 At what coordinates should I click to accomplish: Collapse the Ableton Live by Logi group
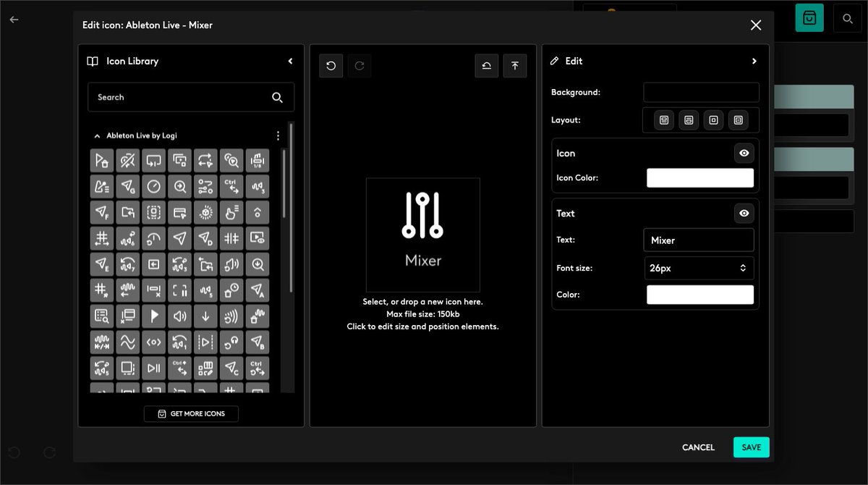[x=97, y=135]
